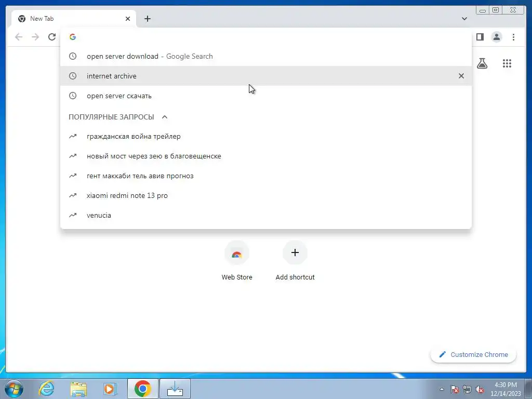Toggle the Chrome side panel icon

pyautogui.click(x=480, y=37)
